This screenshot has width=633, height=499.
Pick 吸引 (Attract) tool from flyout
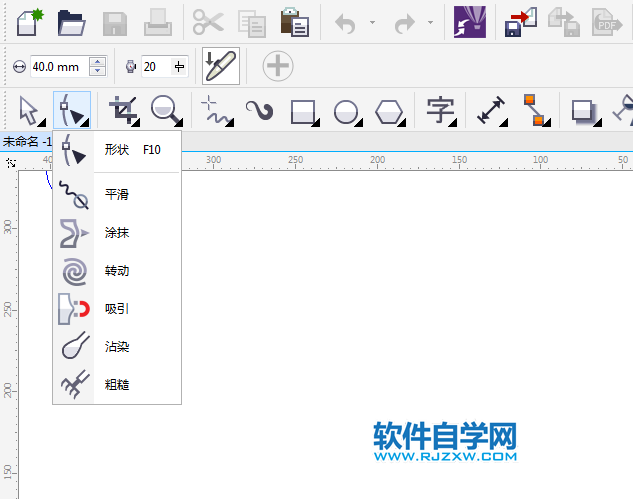pos(116,308)
